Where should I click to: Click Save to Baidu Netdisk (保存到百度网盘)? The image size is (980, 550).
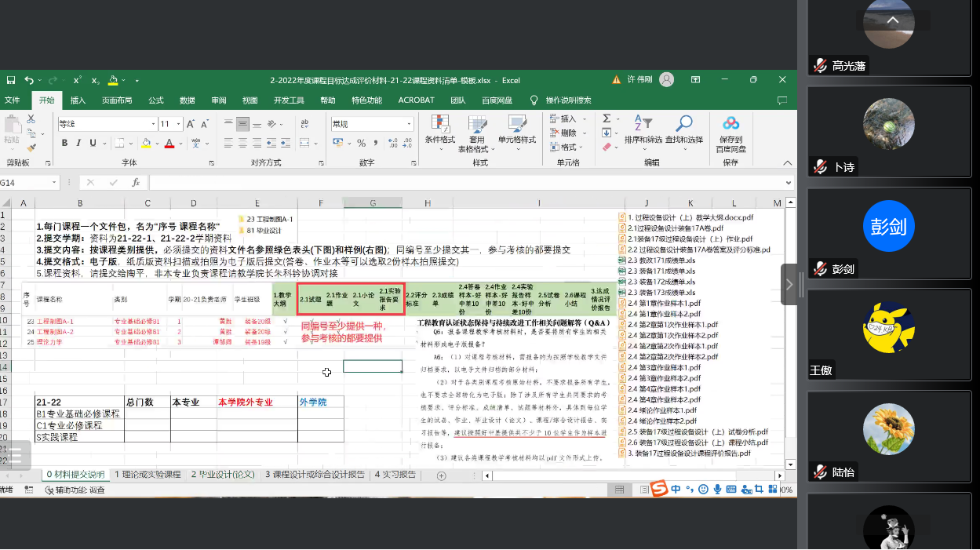730,133
